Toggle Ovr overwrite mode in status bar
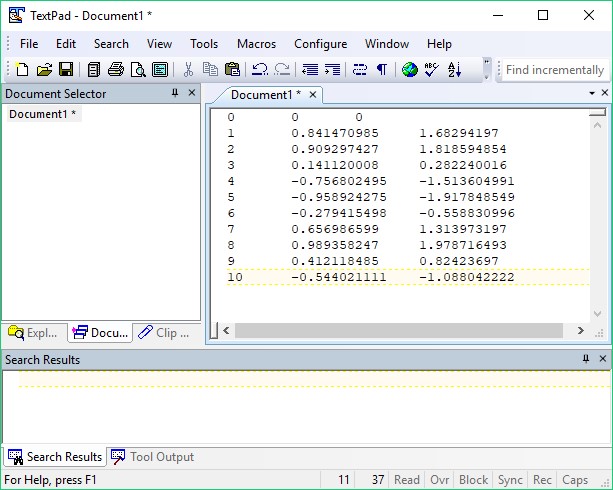613x490 pixels. point(440,480)
